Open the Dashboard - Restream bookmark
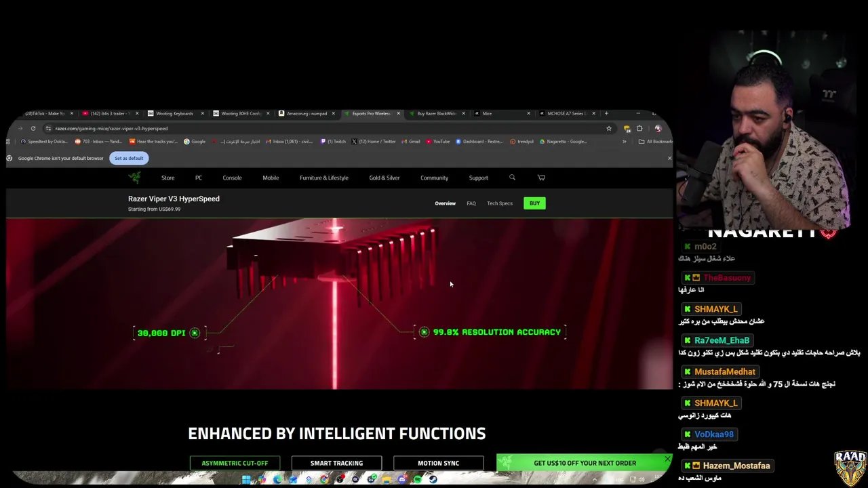 [x=479, y=142]
